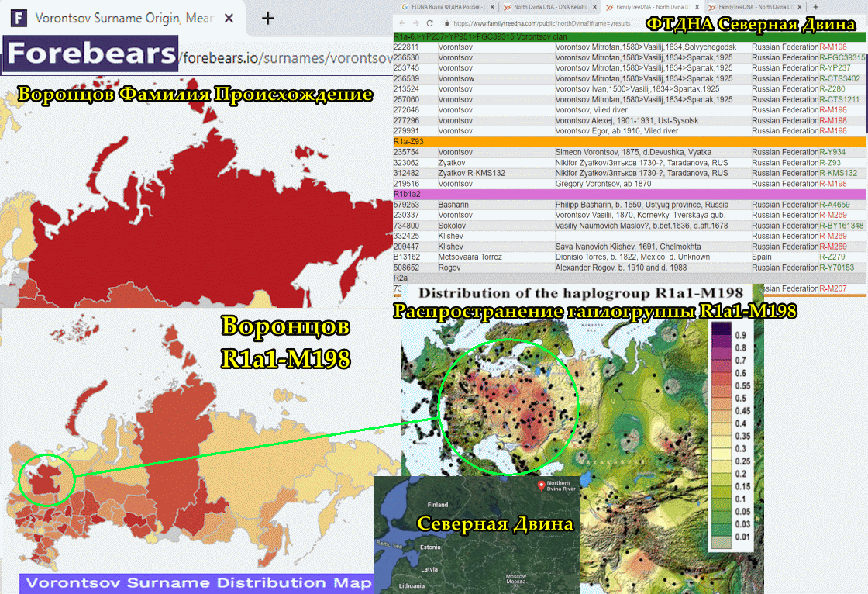Open haplogroup R-M269 for kit 332425
The image size is (868, 594).
click(833, 236)
